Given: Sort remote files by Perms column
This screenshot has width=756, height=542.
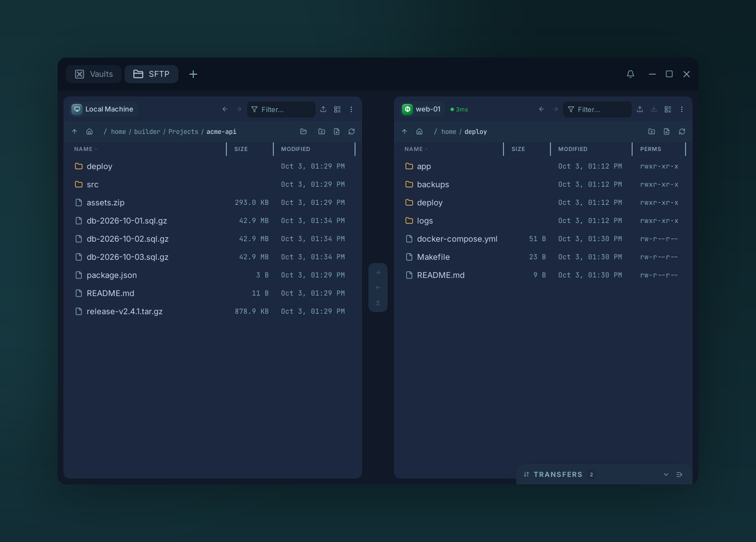Looking at the screenshot, I should (x=651, y=149).
